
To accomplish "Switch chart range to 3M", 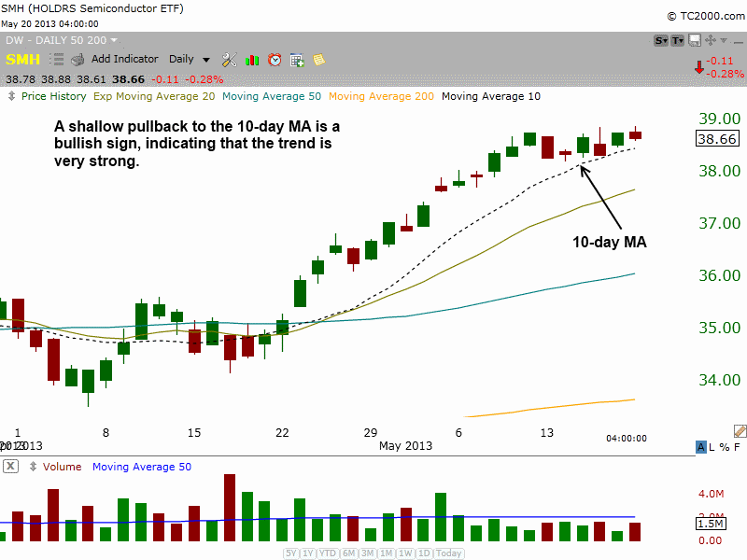I will [x=367, y=553].
